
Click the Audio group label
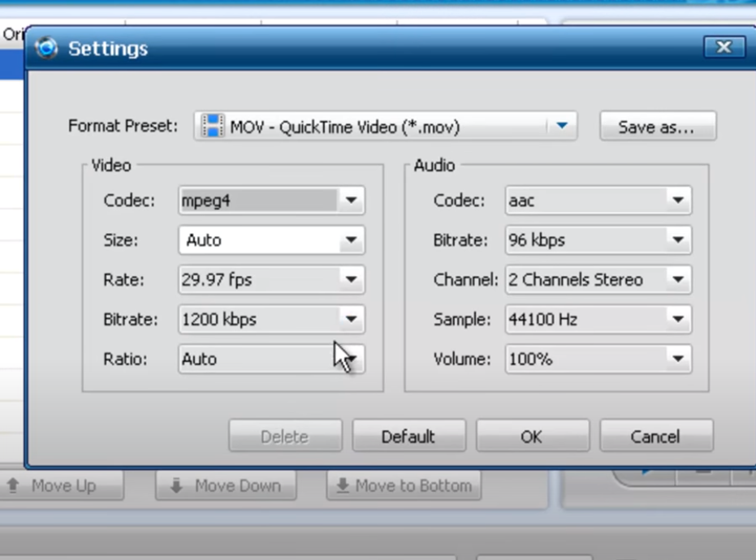click(x=434, y=166)
